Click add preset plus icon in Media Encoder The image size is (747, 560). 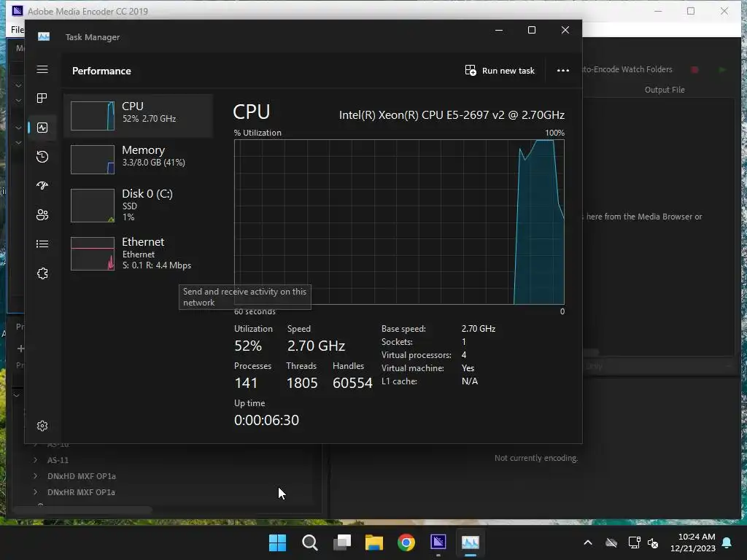tap(20, 349)
